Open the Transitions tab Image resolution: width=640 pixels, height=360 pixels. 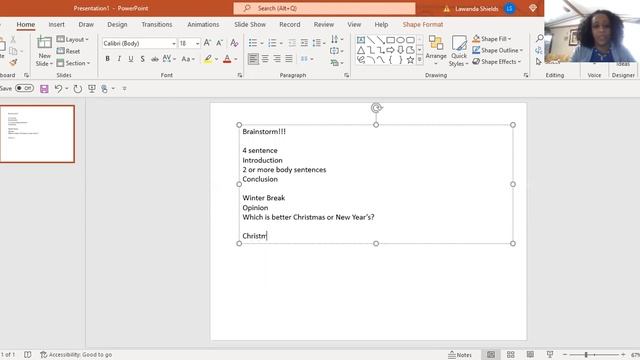157,24
